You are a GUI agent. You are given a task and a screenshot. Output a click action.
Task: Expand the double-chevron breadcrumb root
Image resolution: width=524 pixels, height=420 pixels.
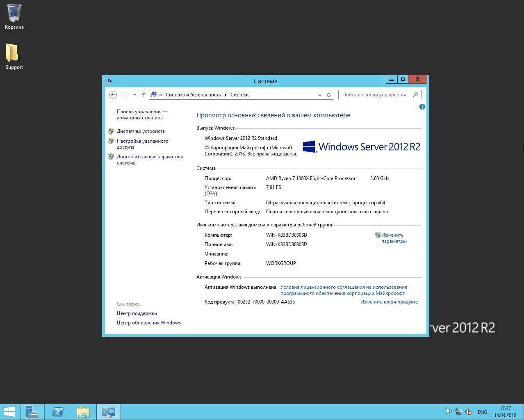pos(161,95)
